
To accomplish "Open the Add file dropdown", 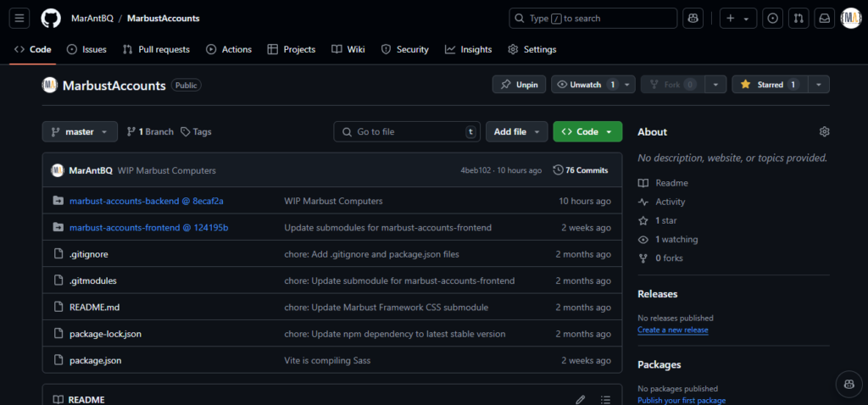I will click(x=516, y=131).
